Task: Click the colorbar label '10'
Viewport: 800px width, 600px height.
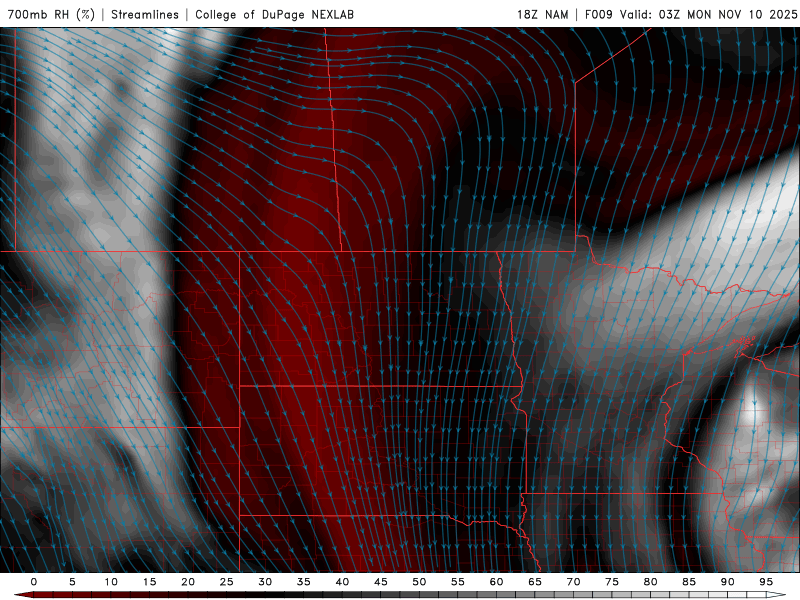Action: click(111, 582)
